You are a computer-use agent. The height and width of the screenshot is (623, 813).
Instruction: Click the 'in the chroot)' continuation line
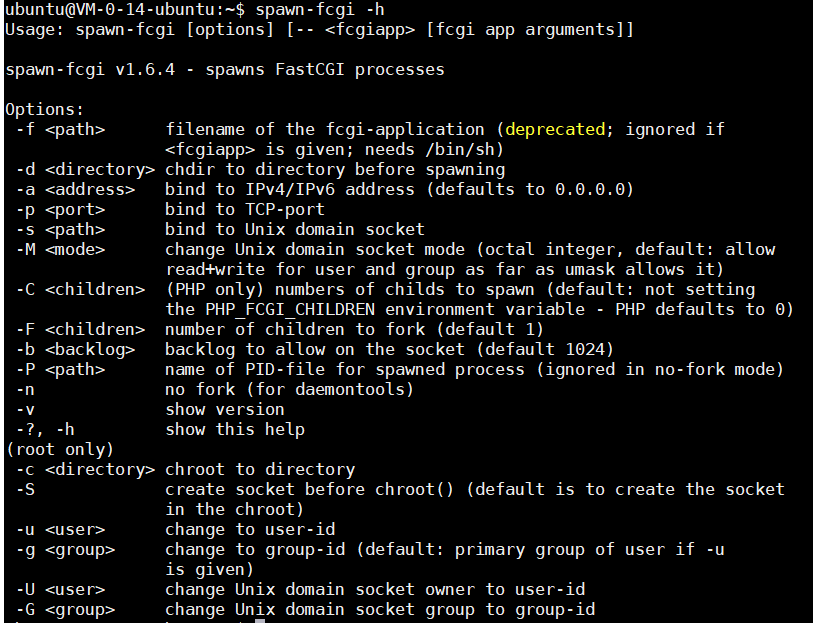tap(235, 509)
